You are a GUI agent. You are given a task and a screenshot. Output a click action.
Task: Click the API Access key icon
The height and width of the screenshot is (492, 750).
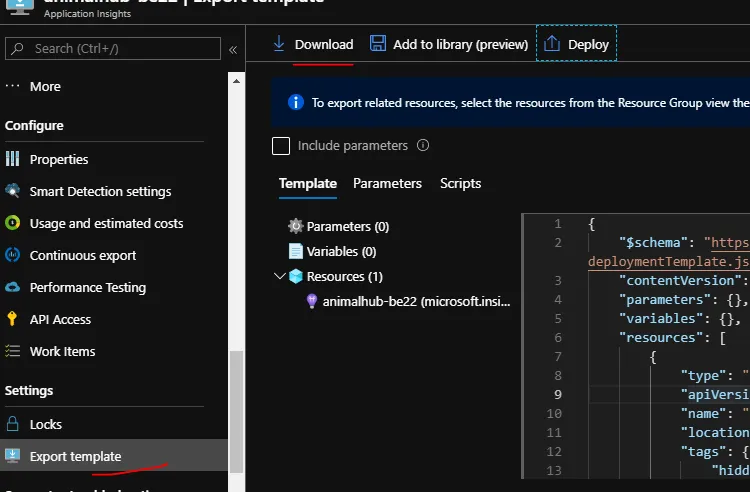(x=12, y=318)
